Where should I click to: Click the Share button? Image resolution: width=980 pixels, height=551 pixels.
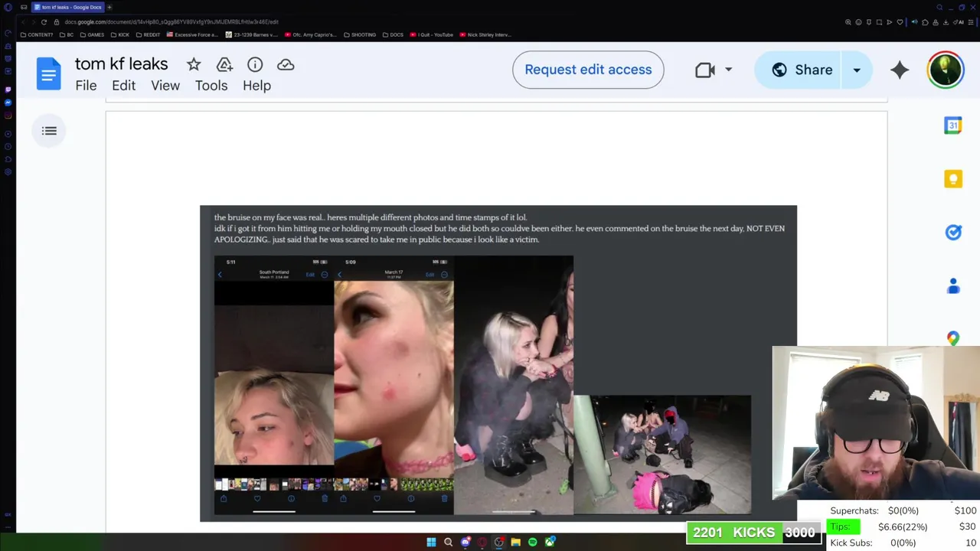799,70
